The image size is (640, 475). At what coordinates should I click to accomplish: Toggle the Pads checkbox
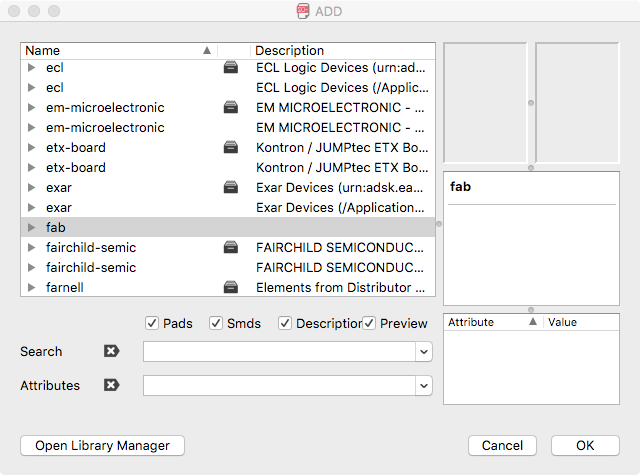[152, 323]
